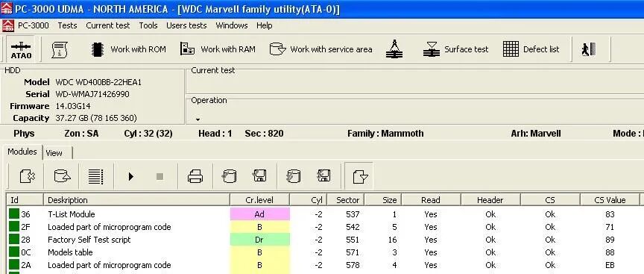Click the stop square button
Image resolution: width=644 pixels, height=274 pixels.
tap(160, 176)
